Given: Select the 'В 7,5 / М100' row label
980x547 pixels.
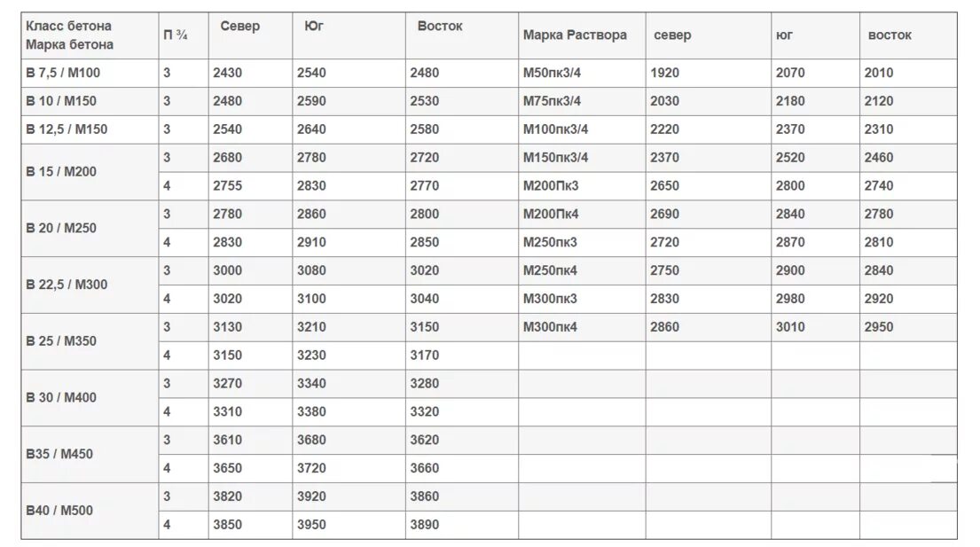Looking at the screenshot, I should (x=90, y=73).
